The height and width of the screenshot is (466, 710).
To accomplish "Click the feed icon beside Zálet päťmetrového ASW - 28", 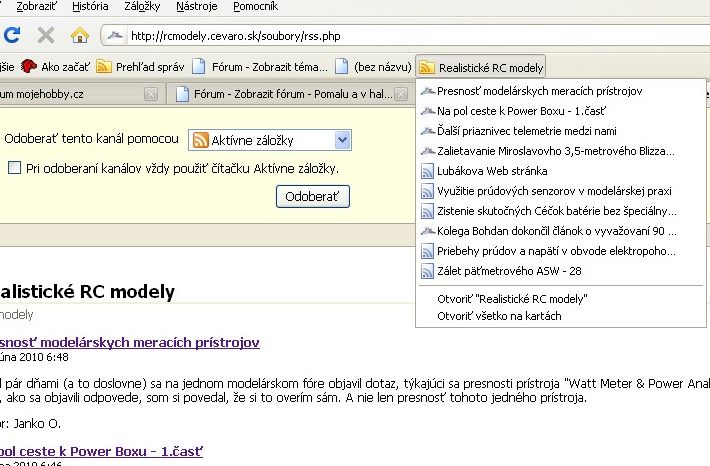I will pyautogui.click(x=427, y=271).
